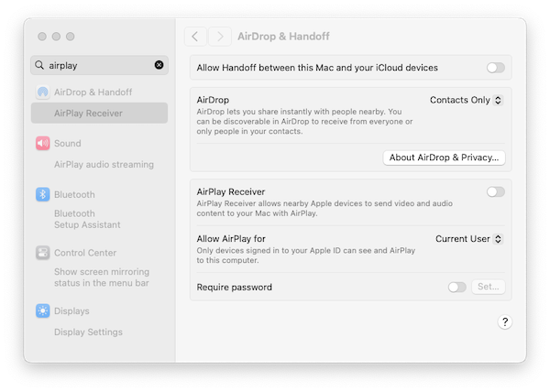Click inside the airplay search field
This screenshot has width=550, height=392.
click(x=96, y=65)
